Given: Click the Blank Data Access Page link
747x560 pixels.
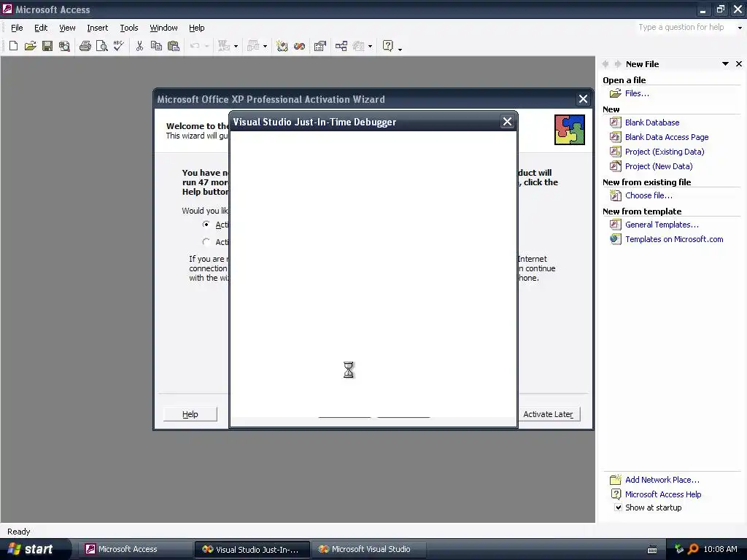Looking at the screenshot, I should click(667, 137).
